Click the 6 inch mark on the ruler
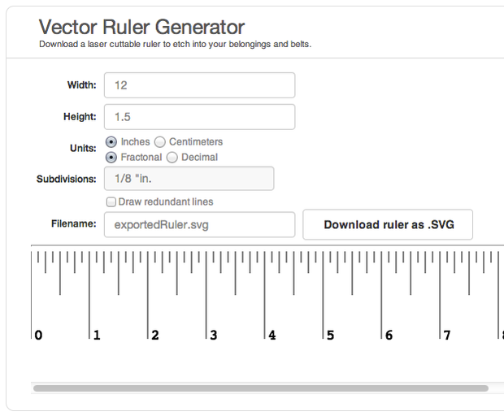 389,335
